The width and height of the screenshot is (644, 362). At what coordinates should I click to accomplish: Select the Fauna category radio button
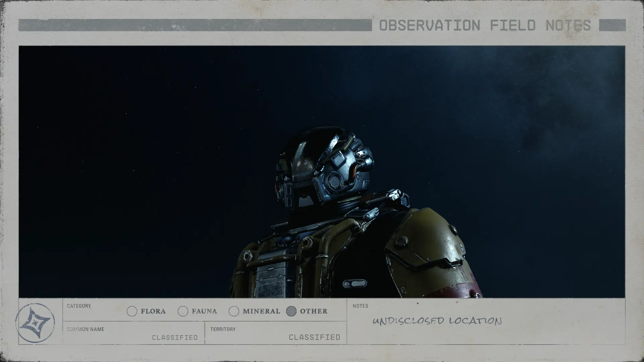(x=183, y=311)
